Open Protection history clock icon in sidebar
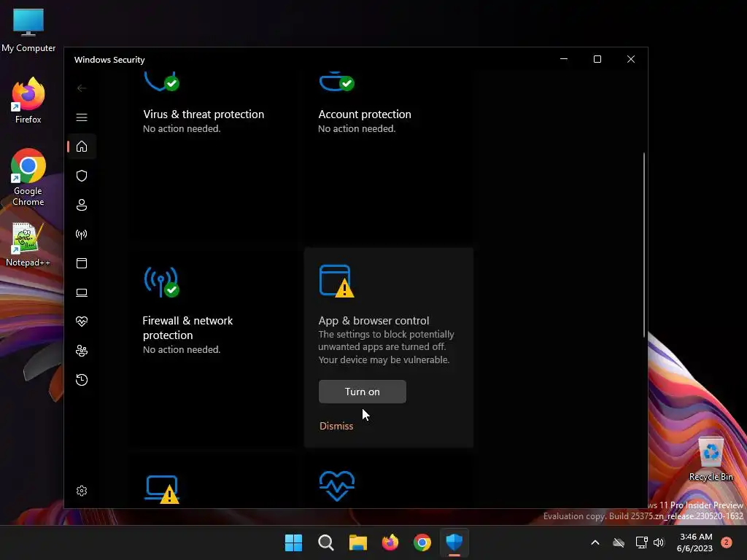The image size is (747, 560). coord(82,380)
